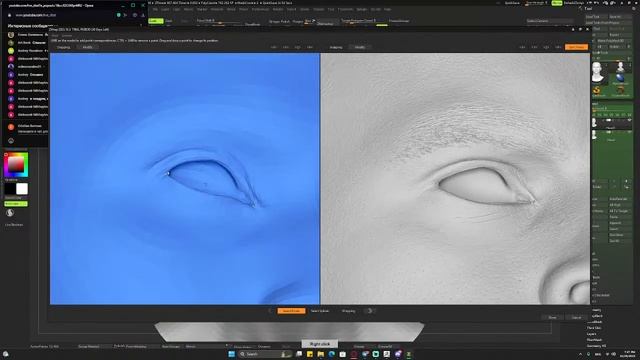Click the first view icon above the left viewport
The width and height of the screenshot is (640, 360).
tap(274, 47)
